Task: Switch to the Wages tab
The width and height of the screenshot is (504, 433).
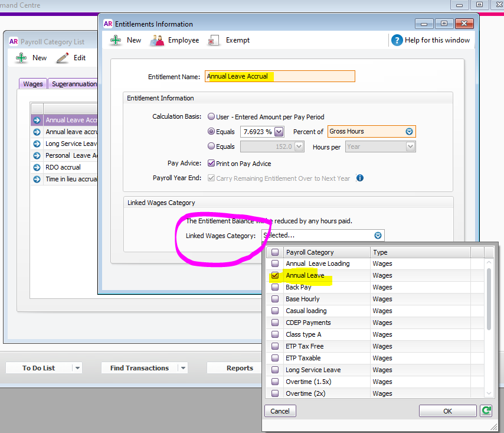Action: pos(33,84)
